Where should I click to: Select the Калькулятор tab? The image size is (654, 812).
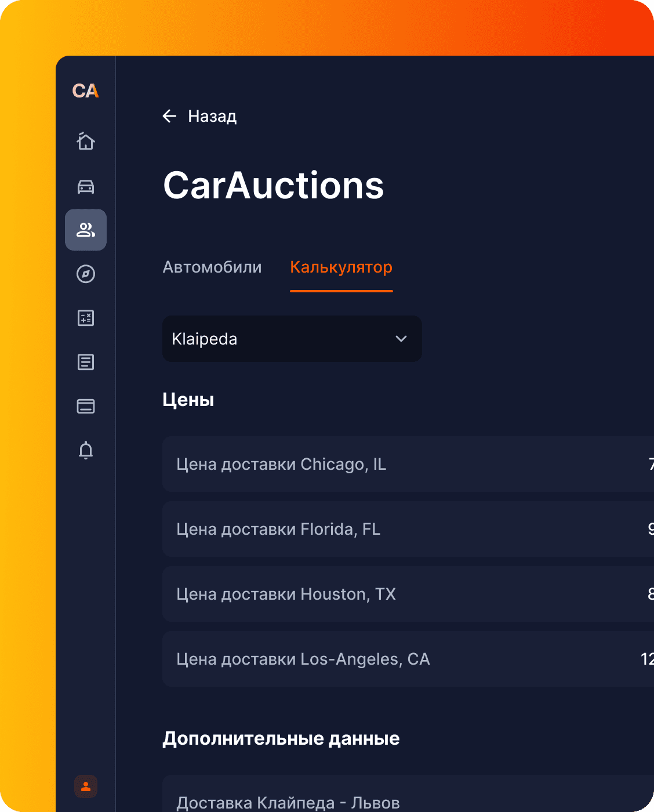341,267
